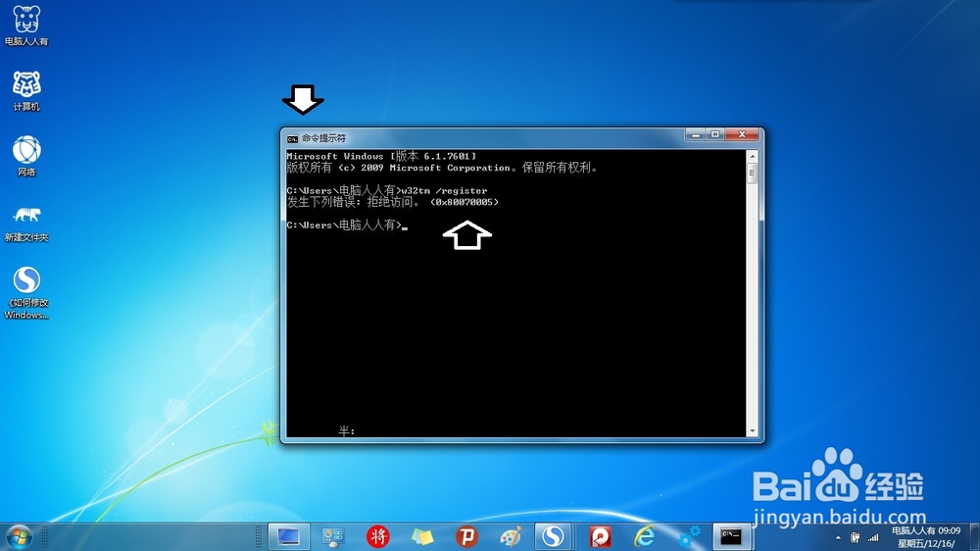Select the 新建文件夹 folder icon
The width and height of the screenshot is (980, 551).
pyautogui.click(x=26, y=223)
